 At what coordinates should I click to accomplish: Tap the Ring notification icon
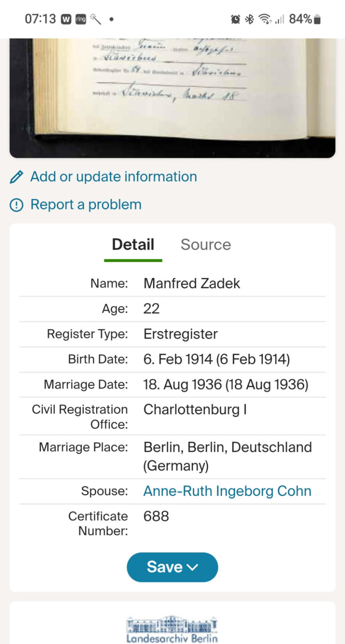pos(81,19)
